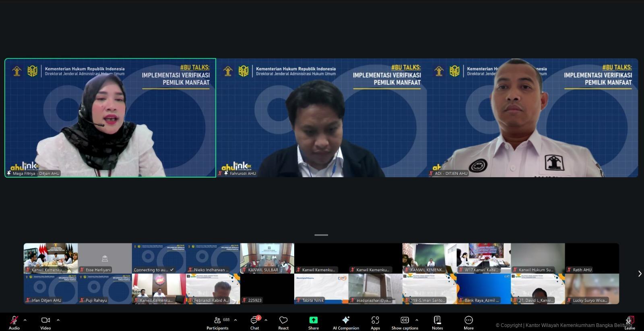The width and height of the screenshot is (644, 331).
Task: Open the Apps menu icon
Action: (x=375, y=321)
